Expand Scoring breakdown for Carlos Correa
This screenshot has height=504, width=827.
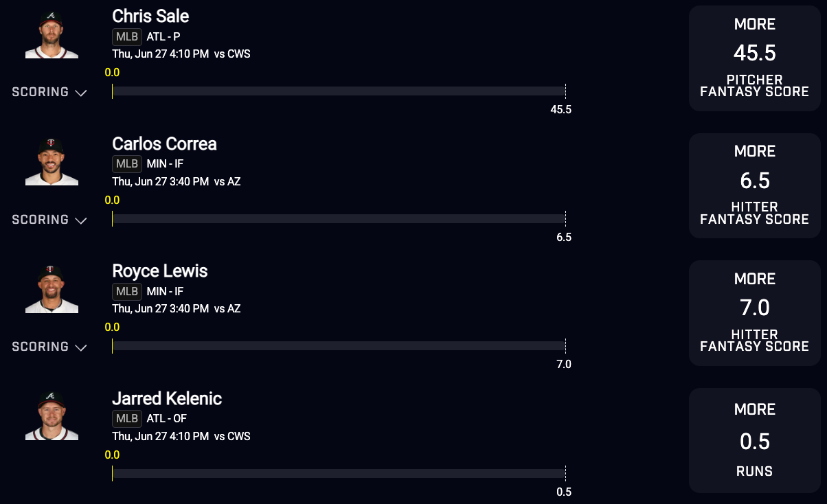pyautogui.click(x=49, y=220)
